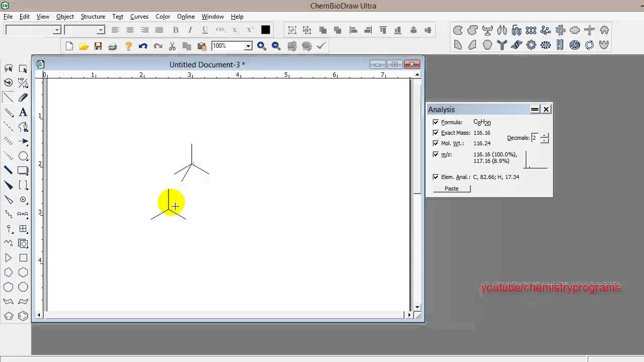Select the antibody Y-shaped BioDraw shape
Screen dimensions: 644x362
point(502,45)
